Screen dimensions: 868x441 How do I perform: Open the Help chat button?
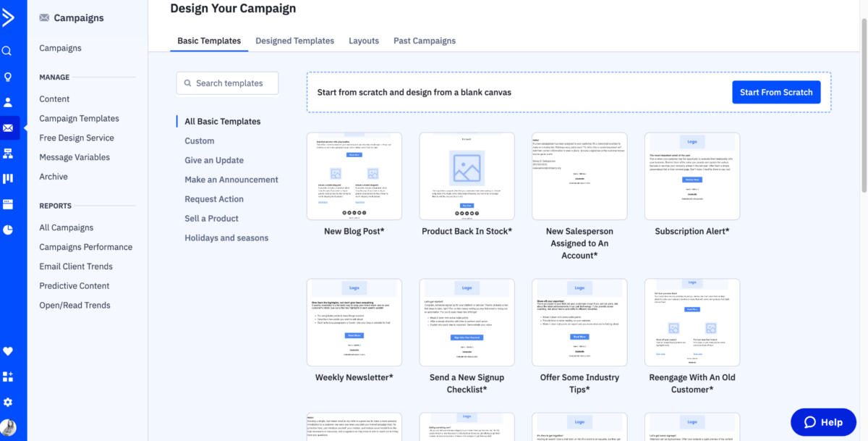click(x=823, y=421)
